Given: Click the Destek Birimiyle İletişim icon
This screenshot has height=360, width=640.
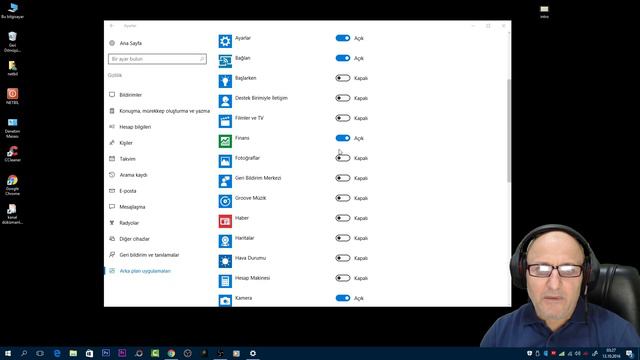Looking at the screenshot, I should coord(225,101).
